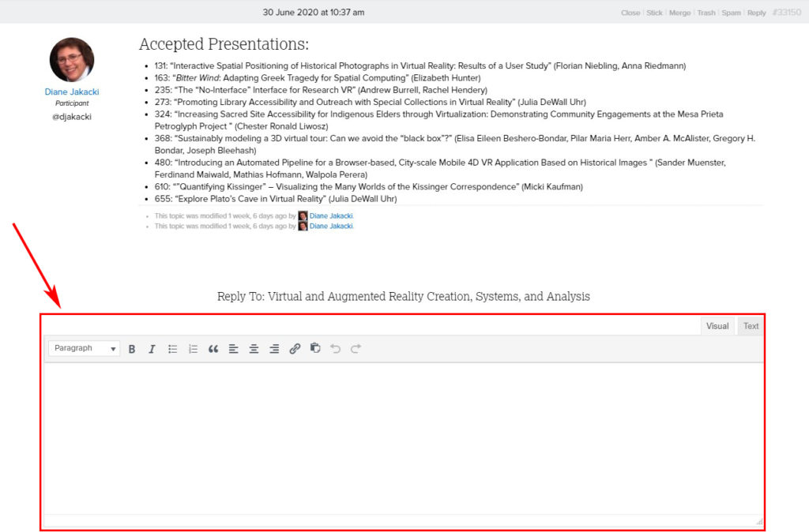Insert a hyperlink
The height and width of the screenshot is (532, 809).
coord(295,348)
